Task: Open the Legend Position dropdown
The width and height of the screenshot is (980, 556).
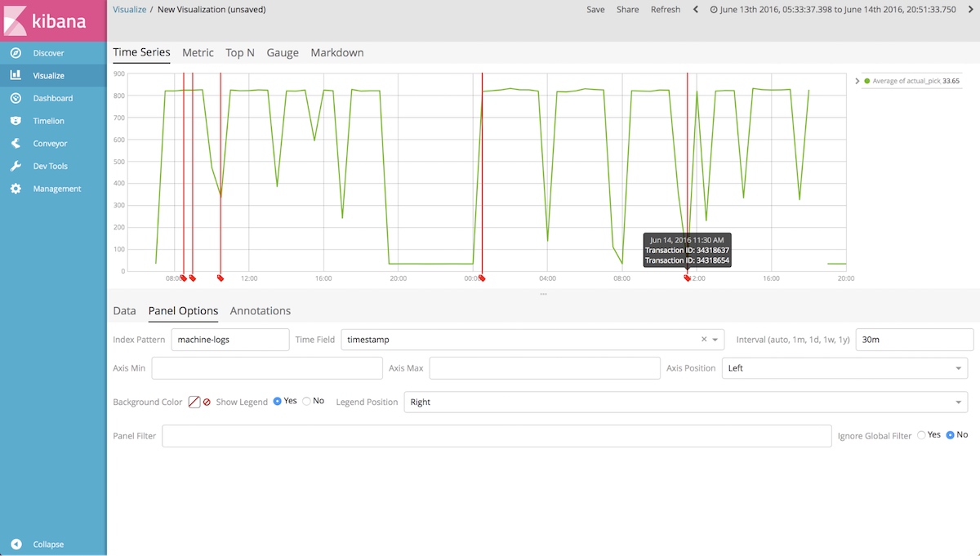Action: [686, 403]
